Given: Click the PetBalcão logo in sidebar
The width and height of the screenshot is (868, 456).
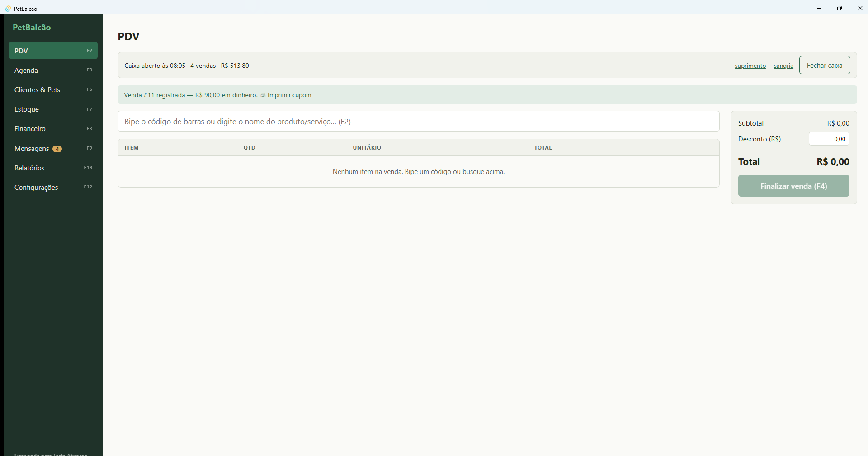Looking at the screenshot, I should 32,27.
